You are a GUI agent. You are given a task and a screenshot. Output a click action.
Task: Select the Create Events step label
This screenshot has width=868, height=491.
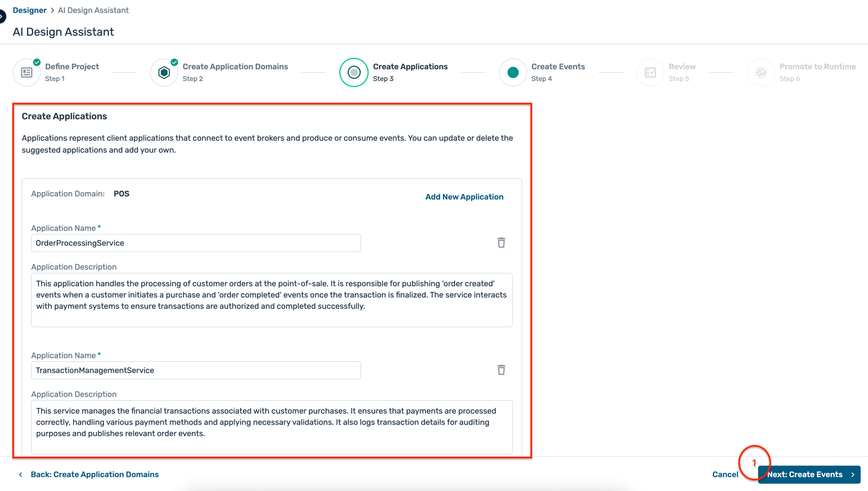[558, 67]
